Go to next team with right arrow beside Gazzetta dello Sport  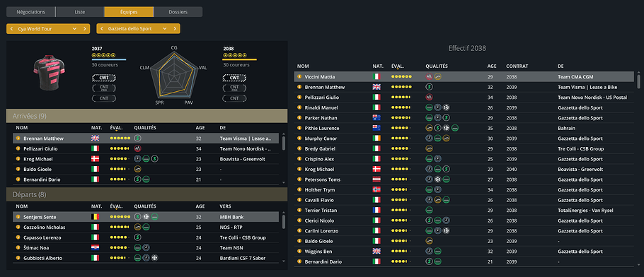tap(176, 29)
